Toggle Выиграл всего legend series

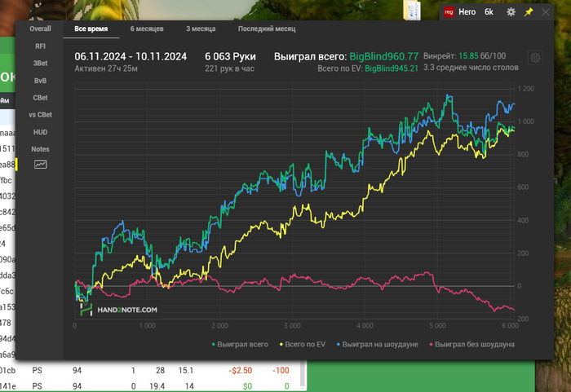240,344
